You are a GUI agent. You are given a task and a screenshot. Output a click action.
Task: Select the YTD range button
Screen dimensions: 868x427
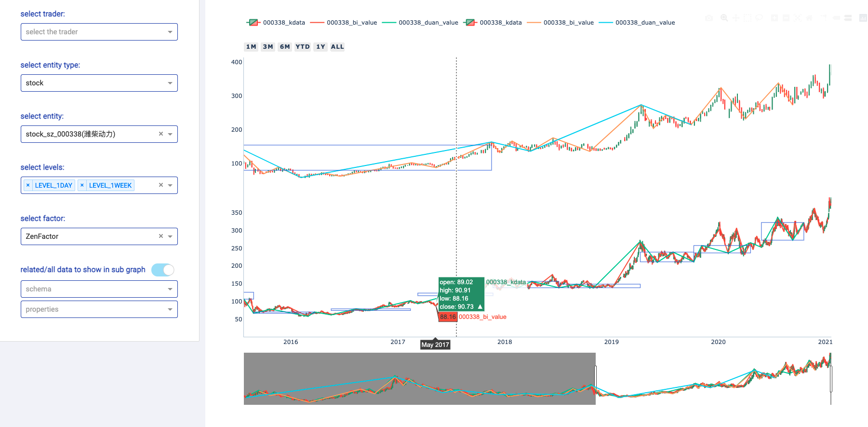[x=303, y=47]
